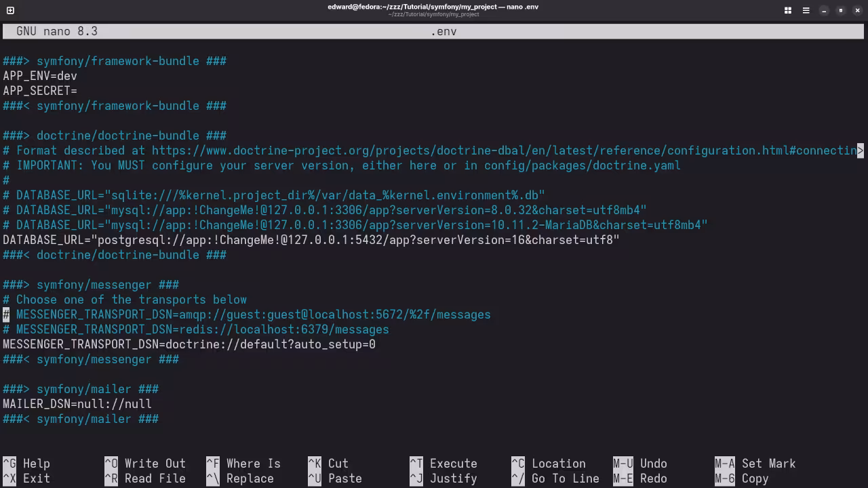Click the closing symfony/mailer marker line

pyautogui.click(x=81, y=419)
